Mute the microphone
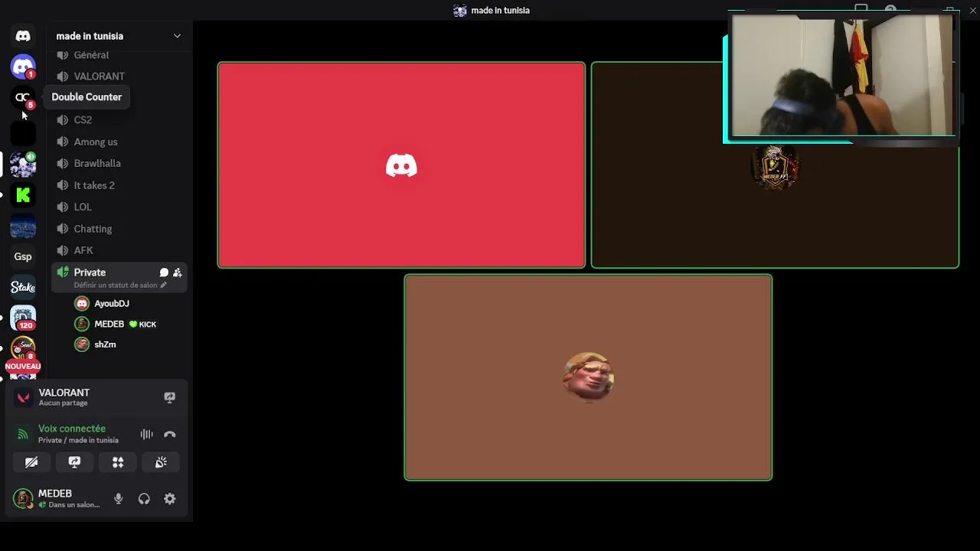The height and width of the screenshot is (551, 980). (x=119, y=499)
